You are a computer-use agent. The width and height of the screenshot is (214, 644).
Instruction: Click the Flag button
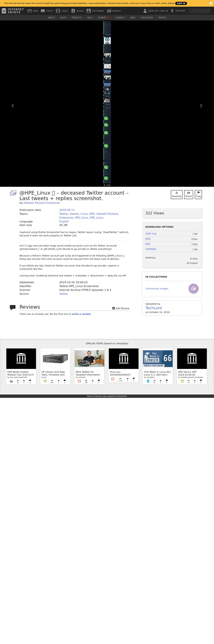click(x=198, y=194)
